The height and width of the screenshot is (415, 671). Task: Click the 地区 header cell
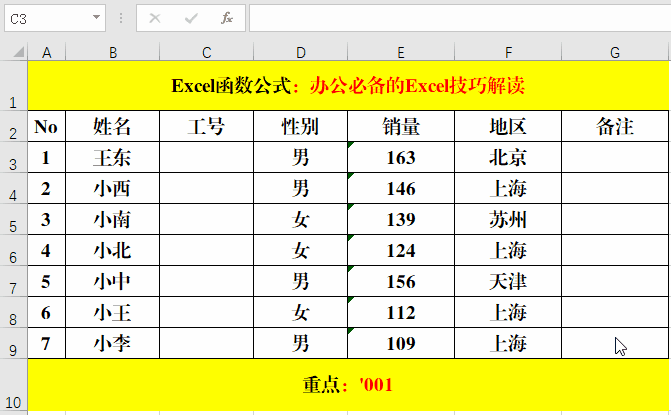pyautogui.click(x=508, y=126)
